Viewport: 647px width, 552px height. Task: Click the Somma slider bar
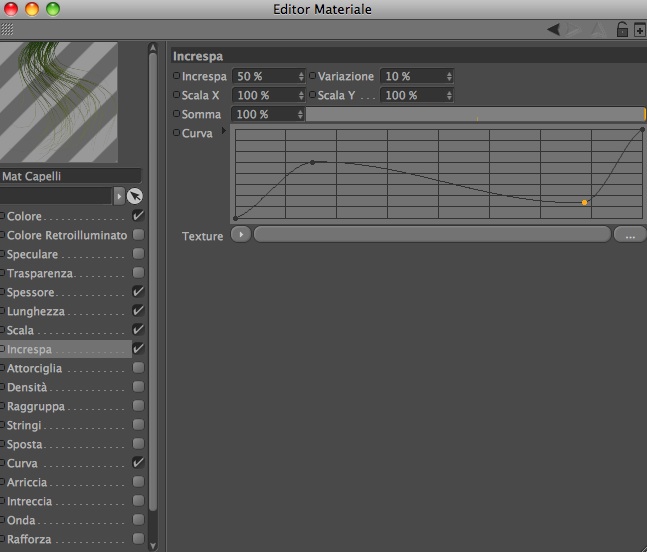475,114
